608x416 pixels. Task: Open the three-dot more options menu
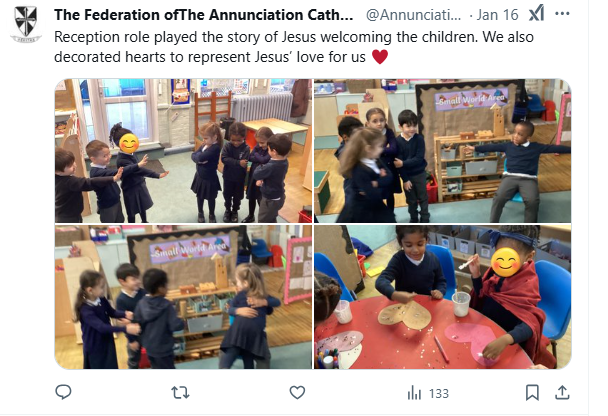pyautogui.click(x=562, y=14)
